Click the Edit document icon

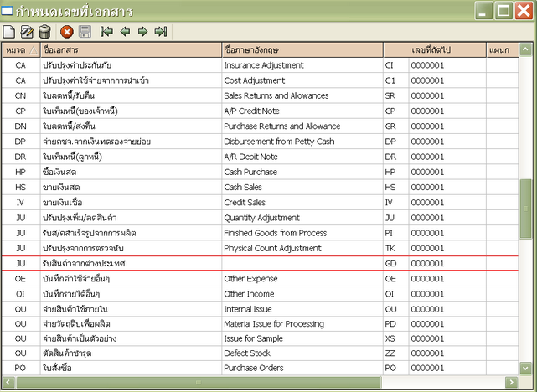[27, 32]
